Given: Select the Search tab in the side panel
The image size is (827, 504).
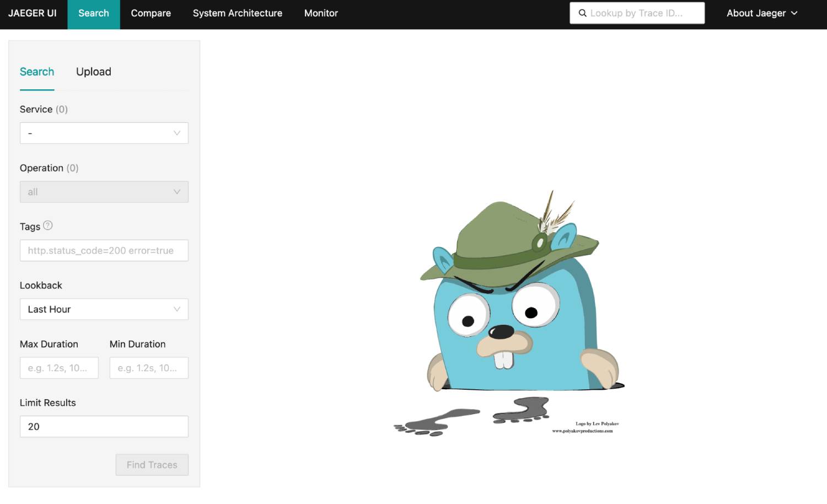Looking at the screenshot, I should coord(37,72).
